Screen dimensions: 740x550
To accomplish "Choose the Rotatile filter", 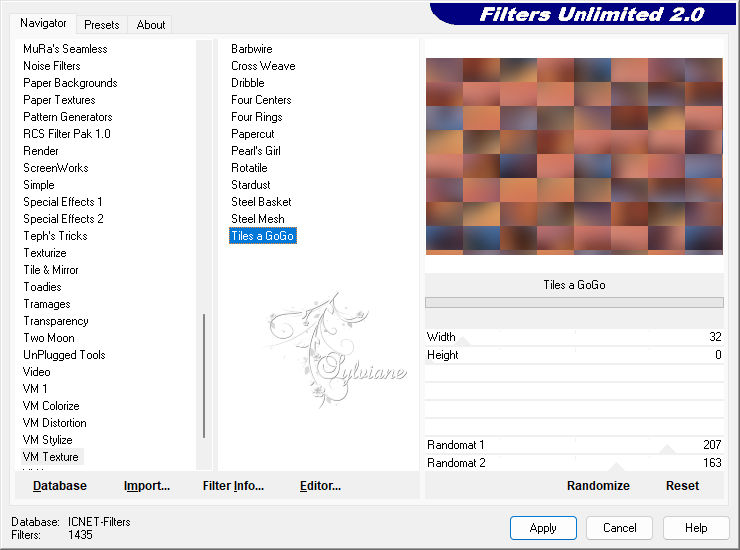I will 249,168.
